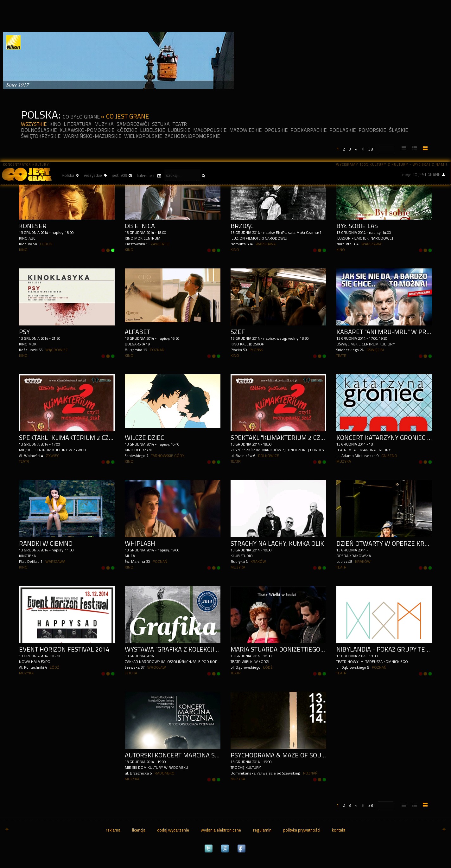The height and width of the screenshot is (868, 451).
Task: Click the page number box in top pagination
Action: point(385,149)
